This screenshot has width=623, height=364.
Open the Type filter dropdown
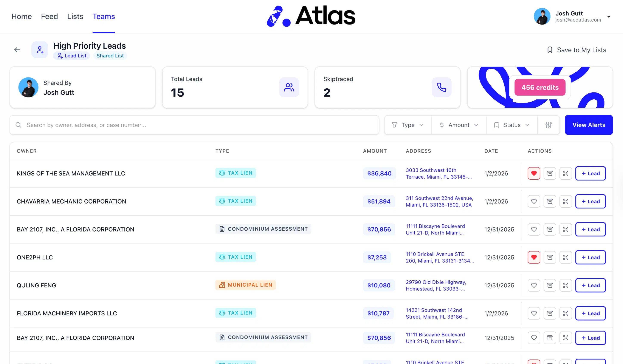pyautogui.click(x=408, y=125)
